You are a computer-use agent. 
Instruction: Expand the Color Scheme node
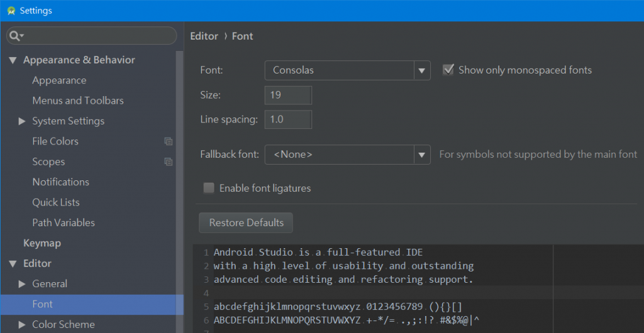coord(22,325)
